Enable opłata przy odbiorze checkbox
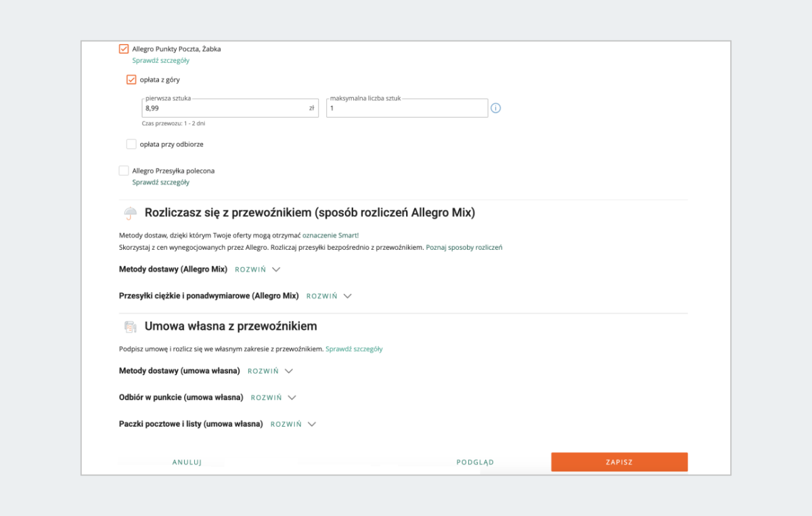 coord(131,144)
